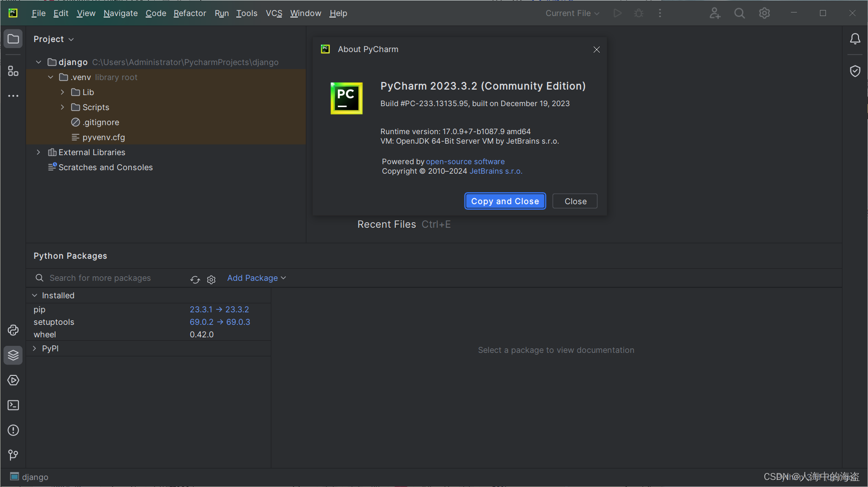Open the open-source software link

[465, 162]
